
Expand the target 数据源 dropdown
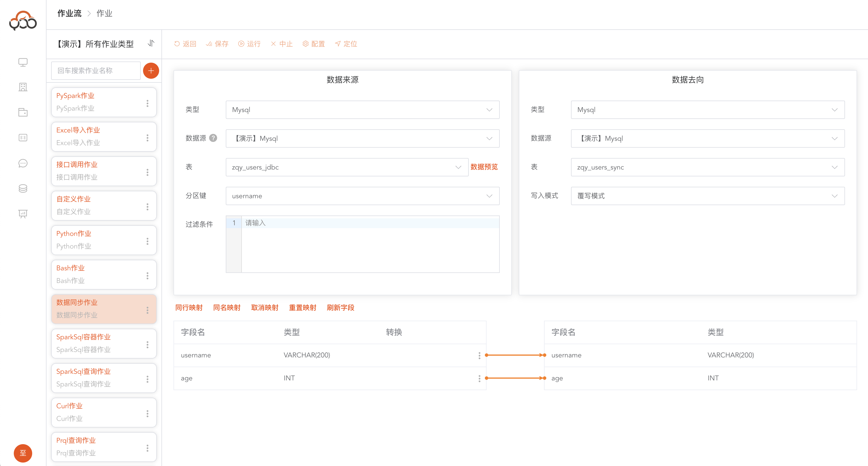coord(708,138)
